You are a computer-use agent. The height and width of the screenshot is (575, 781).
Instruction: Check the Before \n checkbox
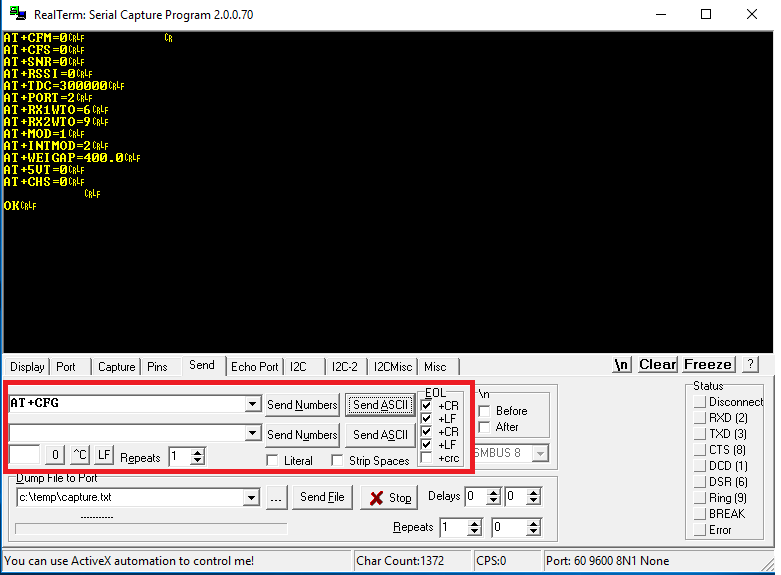click(485, 411)
